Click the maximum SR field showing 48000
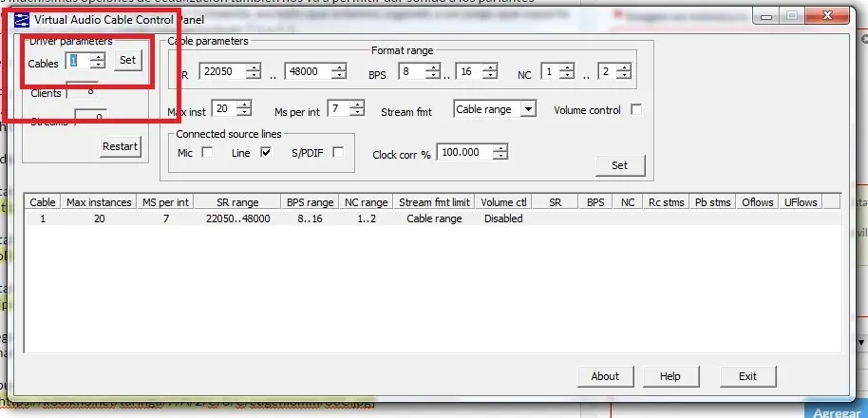Viewport: 868px width, 418px height. click(309, 71)
